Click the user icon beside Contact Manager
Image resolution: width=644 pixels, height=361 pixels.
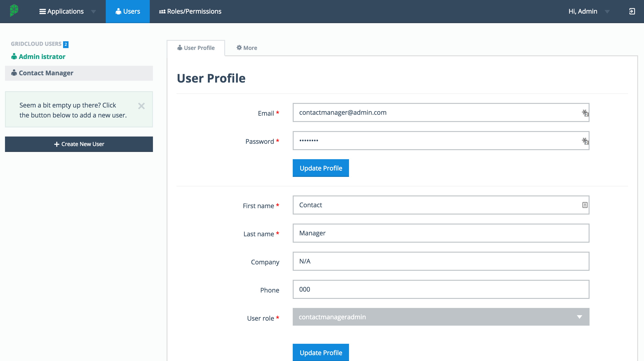(14, 73)
